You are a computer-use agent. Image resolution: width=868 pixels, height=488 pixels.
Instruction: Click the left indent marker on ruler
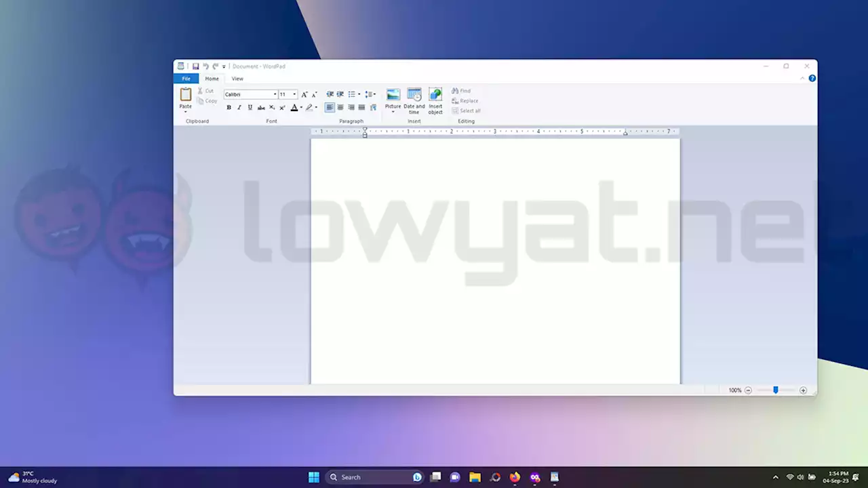pyautogui.click(x=365, y=132)
